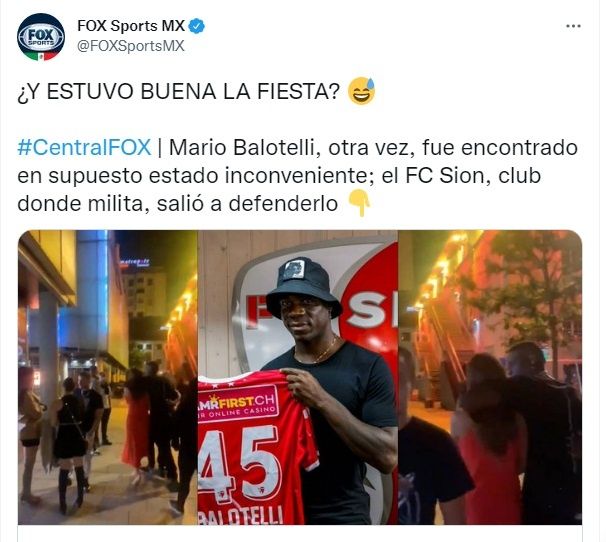Click the FOX Sports MX profile avatar

[41, 37]
